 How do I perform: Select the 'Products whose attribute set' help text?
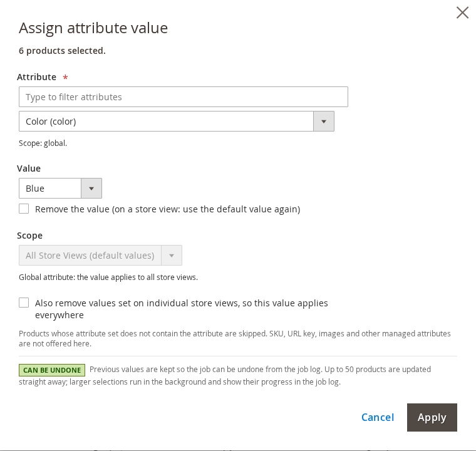[235, 338]
